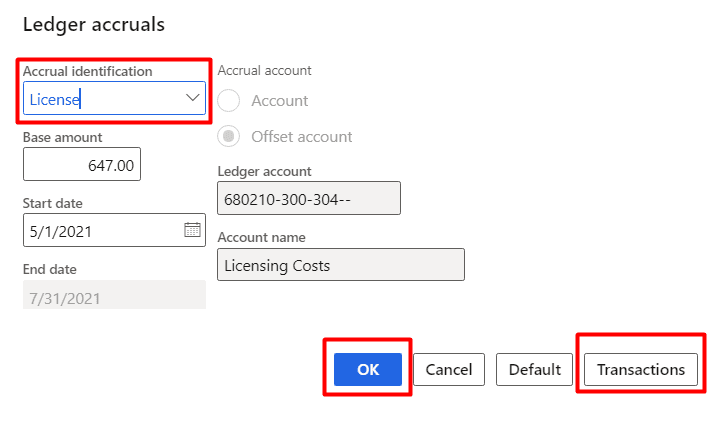Click the Ledger accruals dialog heading

93,23
